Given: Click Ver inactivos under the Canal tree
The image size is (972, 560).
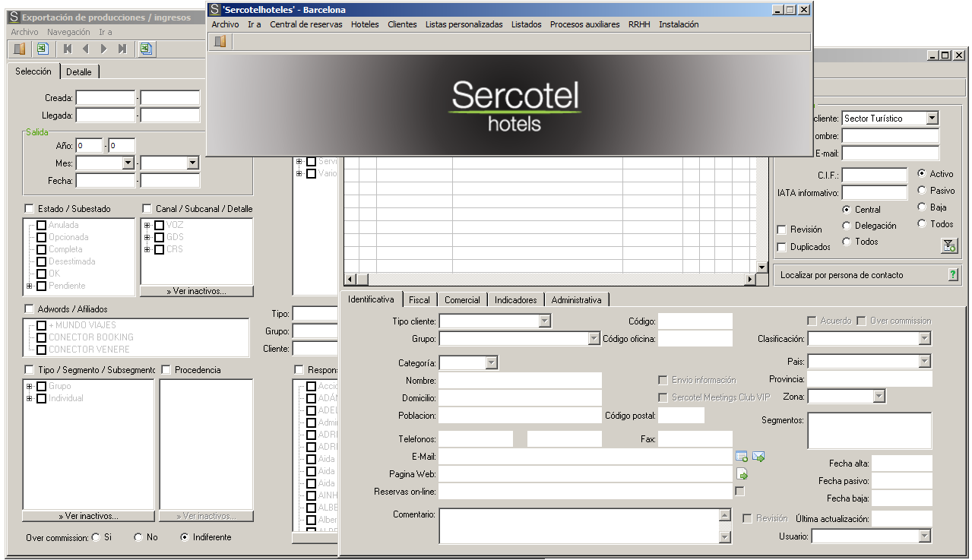Looking at the screenshot, I should tap(197, 291).
